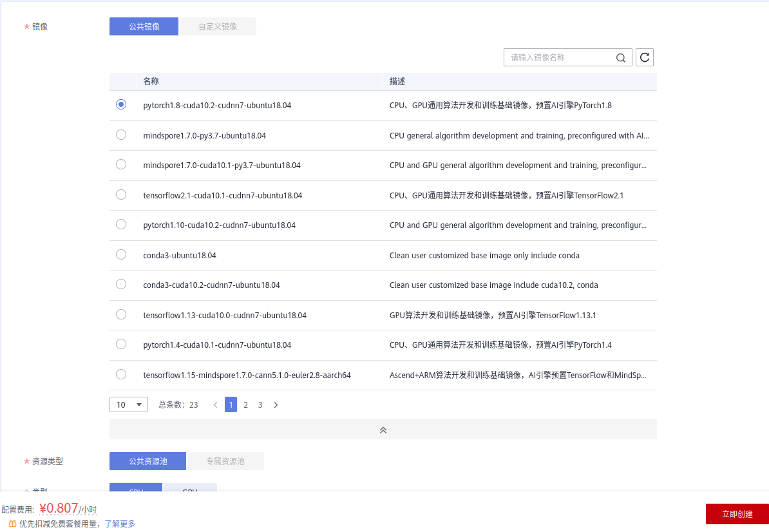Select the 公共资源池 option
The height and width of the screenshot is (532, 769).
(x=147, y=461)
